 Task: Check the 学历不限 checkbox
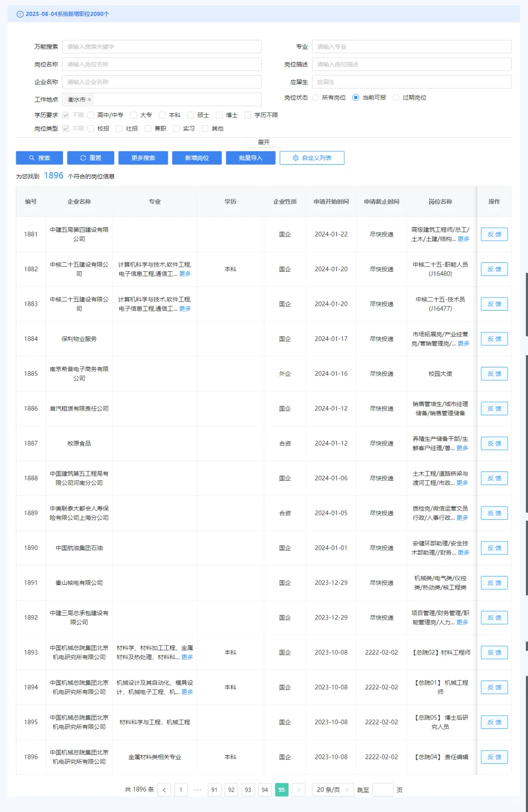248,115
